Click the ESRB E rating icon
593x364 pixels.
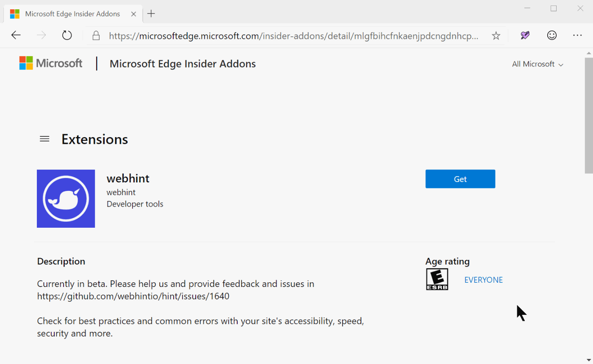[x=437, y=280]
